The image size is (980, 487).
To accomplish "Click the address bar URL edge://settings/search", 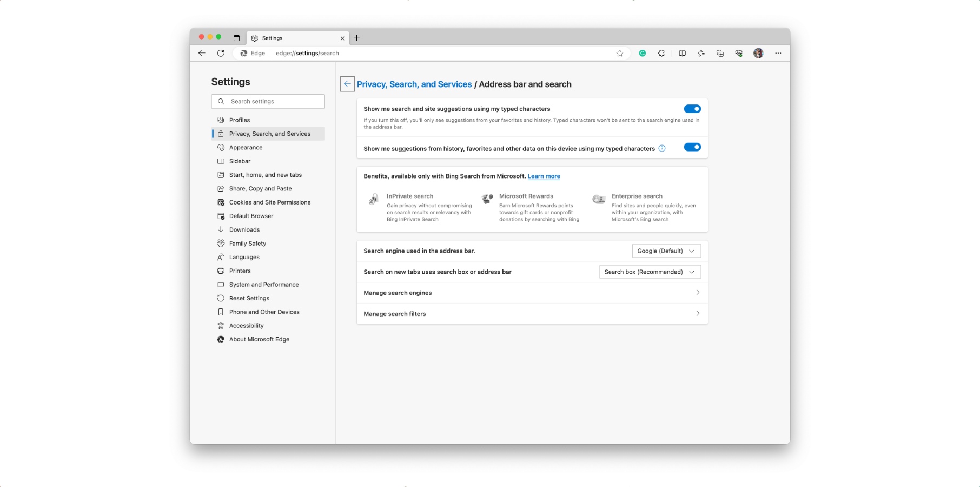I will tap(307, 53).
